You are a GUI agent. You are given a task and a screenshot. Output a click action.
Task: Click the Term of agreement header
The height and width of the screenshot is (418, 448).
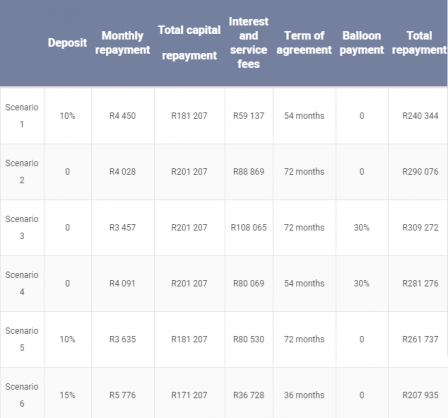304,43
